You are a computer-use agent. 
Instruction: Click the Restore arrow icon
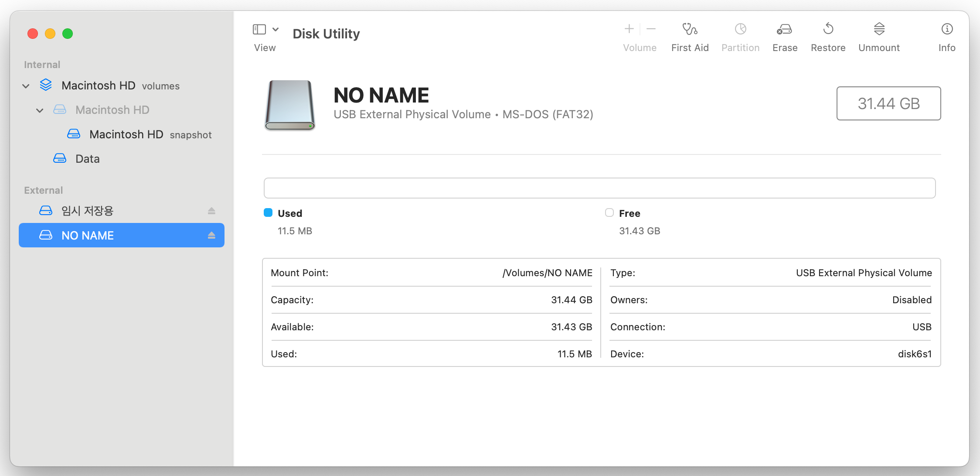pos(828,29)
